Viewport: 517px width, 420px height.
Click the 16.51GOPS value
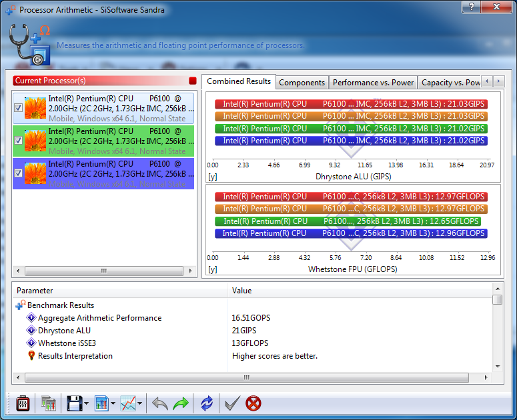pos(251,318)
